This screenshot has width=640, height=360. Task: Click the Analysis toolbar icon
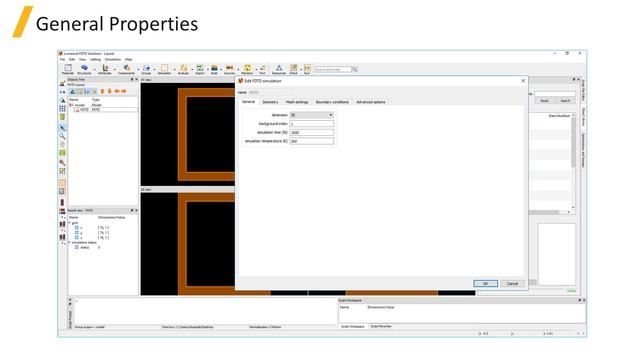tap(183, 69)
